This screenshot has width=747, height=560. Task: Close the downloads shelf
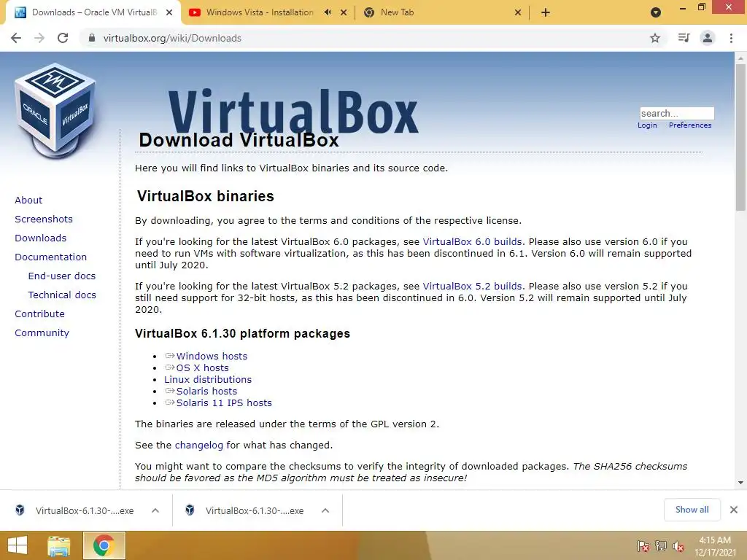click(734, 510)
